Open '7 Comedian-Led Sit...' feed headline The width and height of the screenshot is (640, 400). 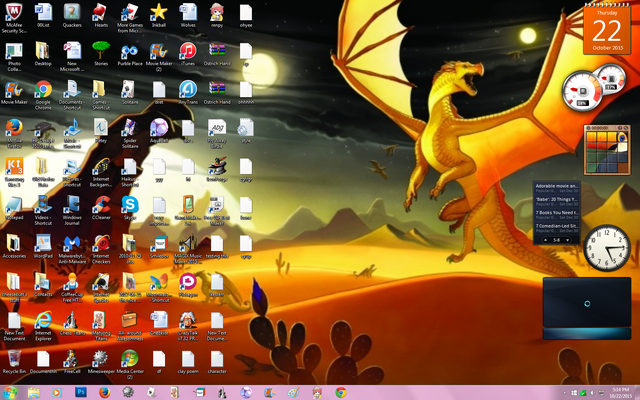point(557,226)
